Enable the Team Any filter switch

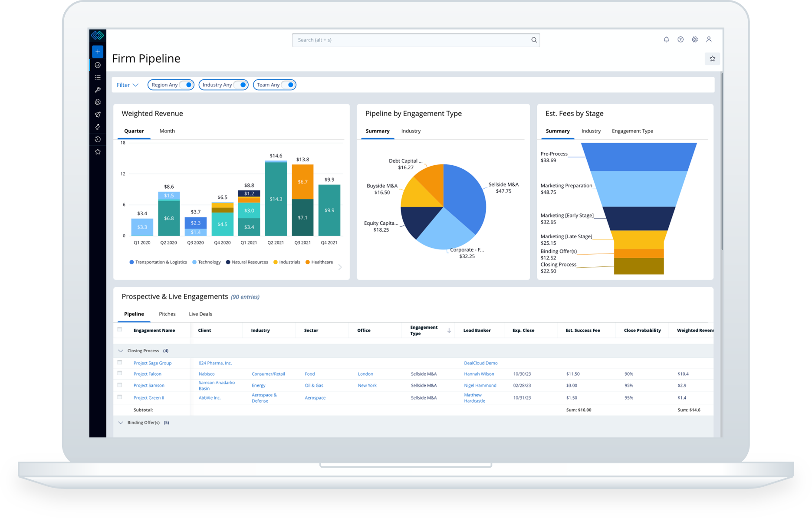(289, 85)
